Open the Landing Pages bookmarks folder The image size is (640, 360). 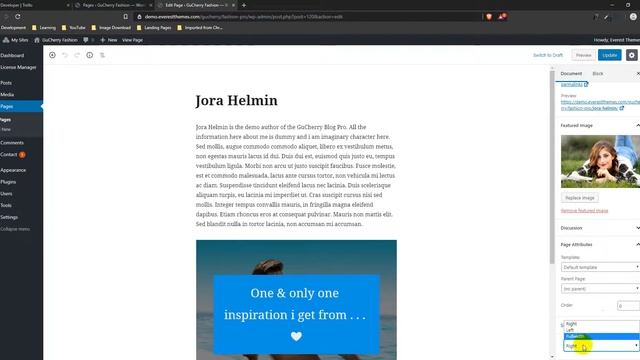tap(154, 28)
